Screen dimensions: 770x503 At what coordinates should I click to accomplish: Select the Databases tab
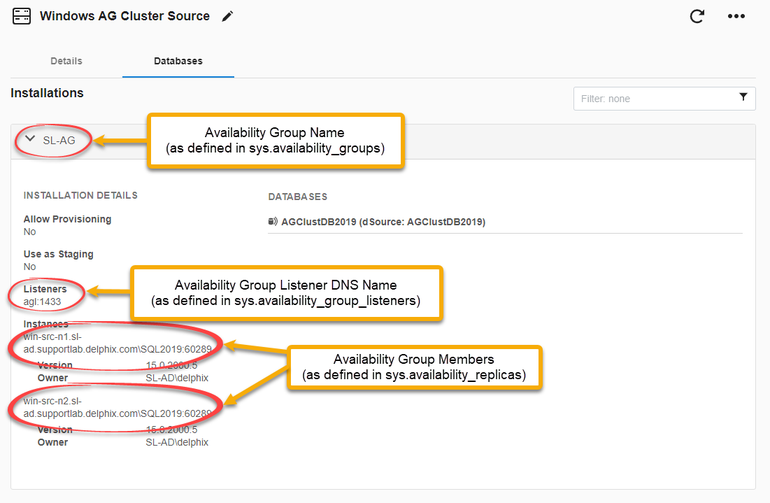(178, 61)
